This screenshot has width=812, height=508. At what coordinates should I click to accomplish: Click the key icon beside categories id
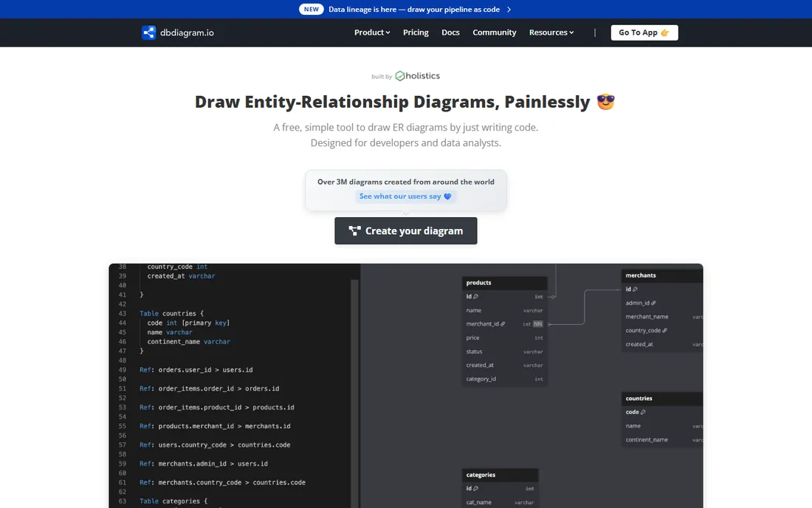476,488
